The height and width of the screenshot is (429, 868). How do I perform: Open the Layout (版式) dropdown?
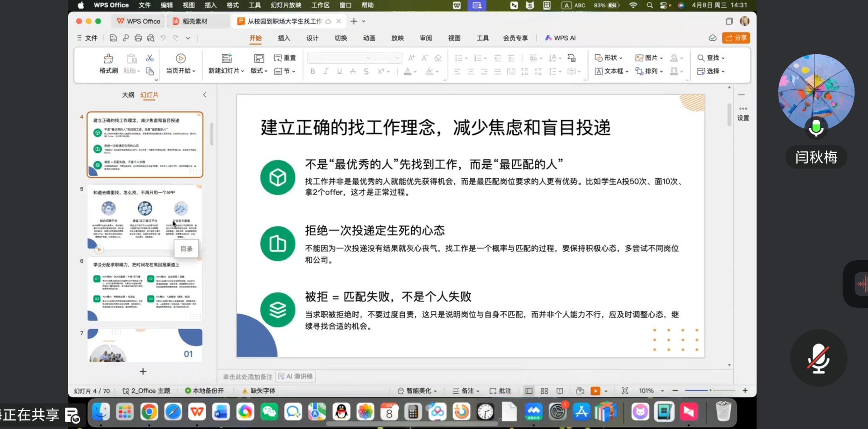[259, 71]
